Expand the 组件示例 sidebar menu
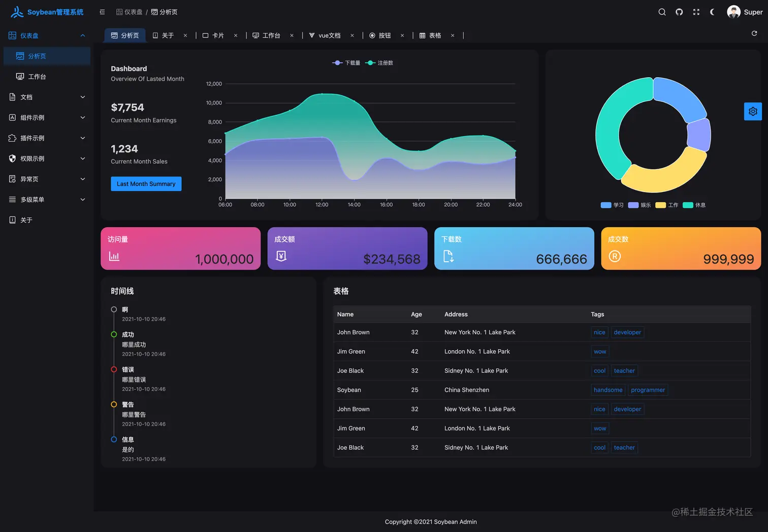 (x=47, y=117)
